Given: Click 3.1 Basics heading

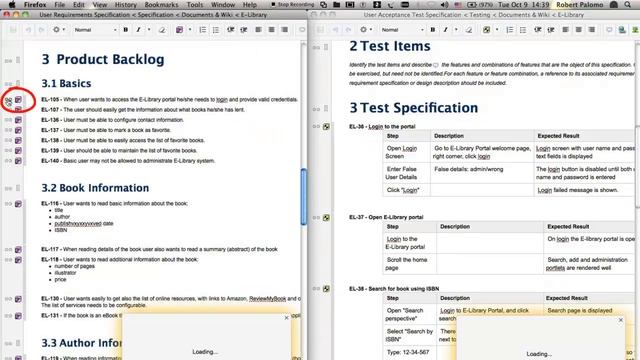Looking at the screenshot, I should pyautogui.click(x=66, y=83).
